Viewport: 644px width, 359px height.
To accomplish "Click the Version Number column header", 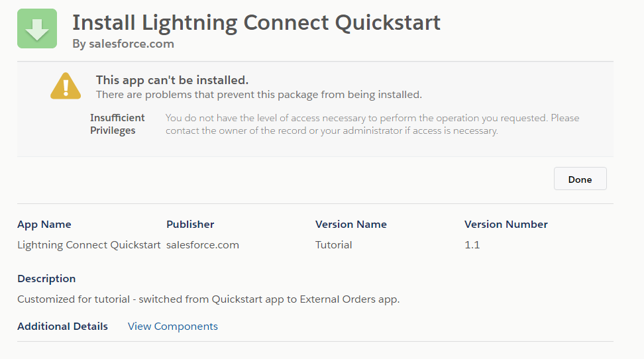I will point(506,224).
